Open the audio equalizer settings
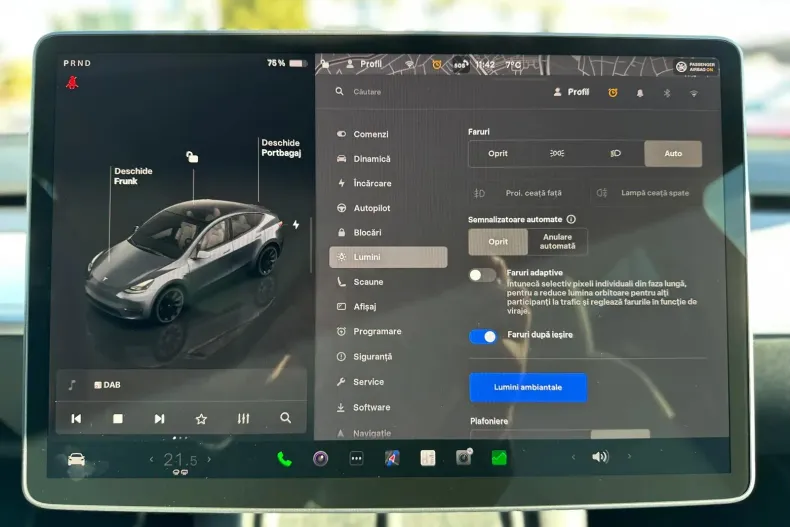Screen dimensions: 790x527 coord(243,419)
